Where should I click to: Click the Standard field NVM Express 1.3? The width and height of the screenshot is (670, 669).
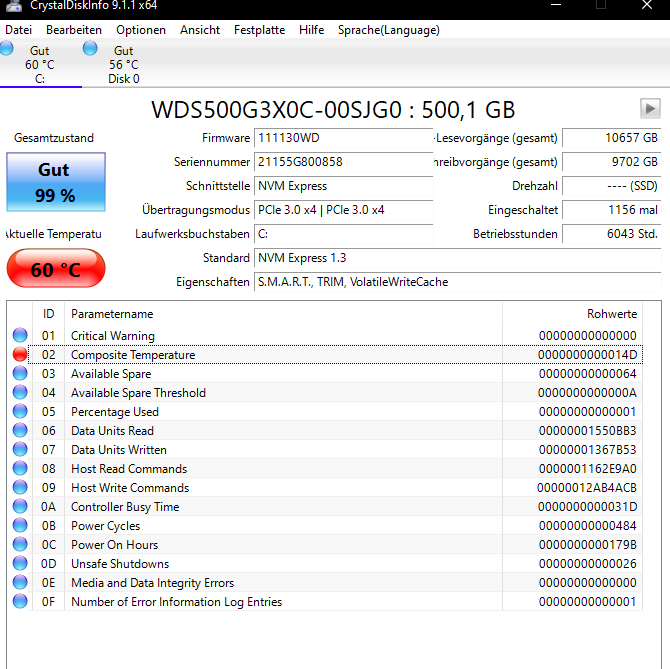[458, 258]
